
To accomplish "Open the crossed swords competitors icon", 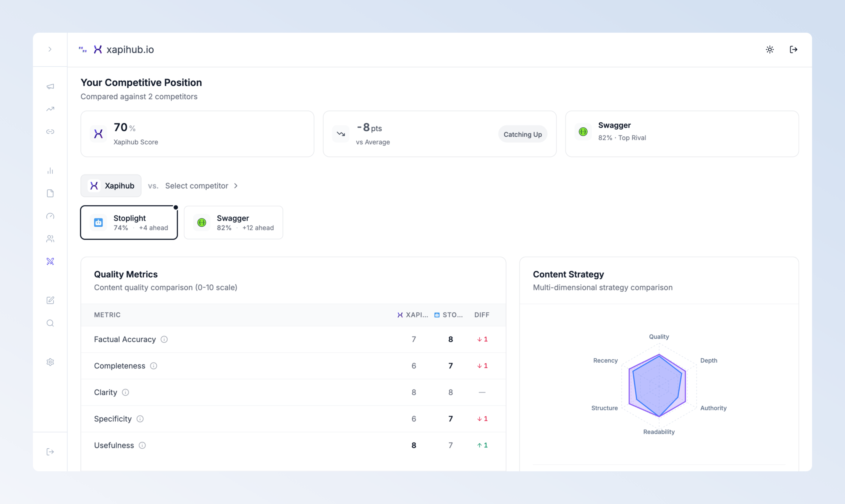I will pos(50,261).
